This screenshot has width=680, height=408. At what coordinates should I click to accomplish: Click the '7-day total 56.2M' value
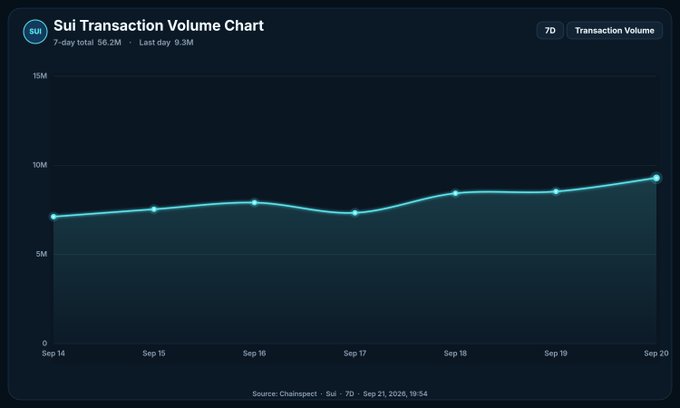click(87, 42)
